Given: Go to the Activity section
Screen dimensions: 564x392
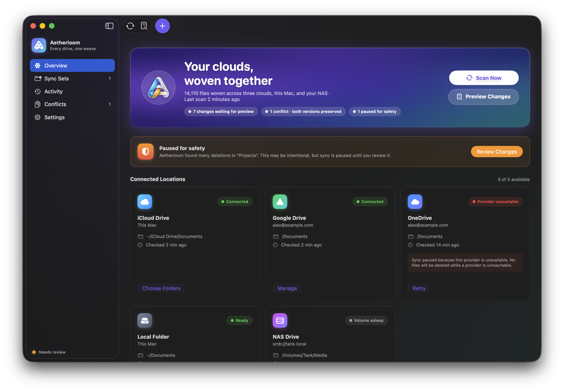Looking at the screenshot, I should point(72,91).
